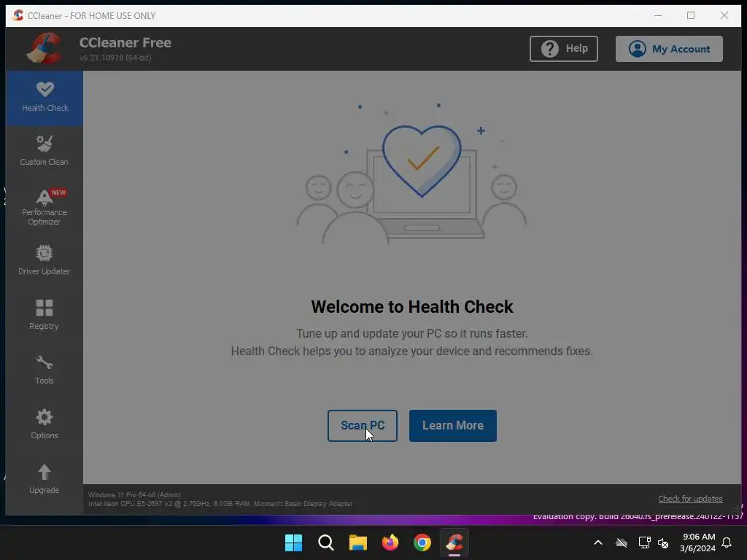The height and width of the screenshot is (560, 747).
Task: Click the CCleaner logo in the header
Action: tap(44, 48)
